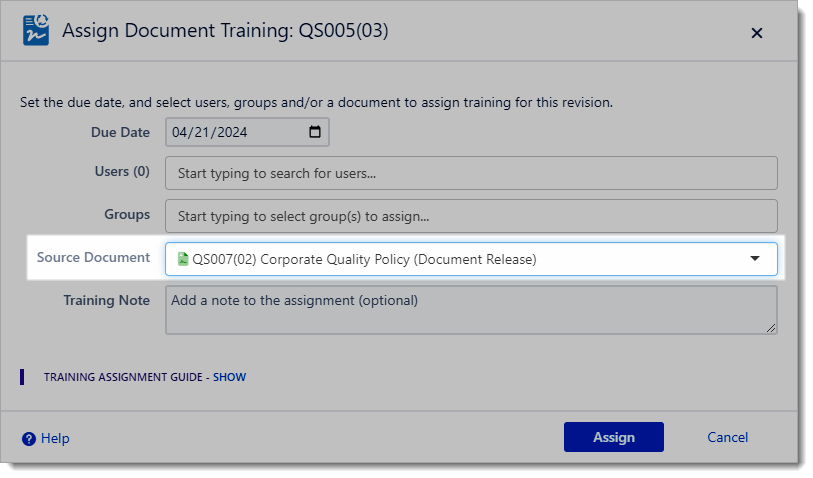This screenshot has width=813, height=478.
Task: Click the Source Document label
Action: pyautogui.click(x=93, y=257)
